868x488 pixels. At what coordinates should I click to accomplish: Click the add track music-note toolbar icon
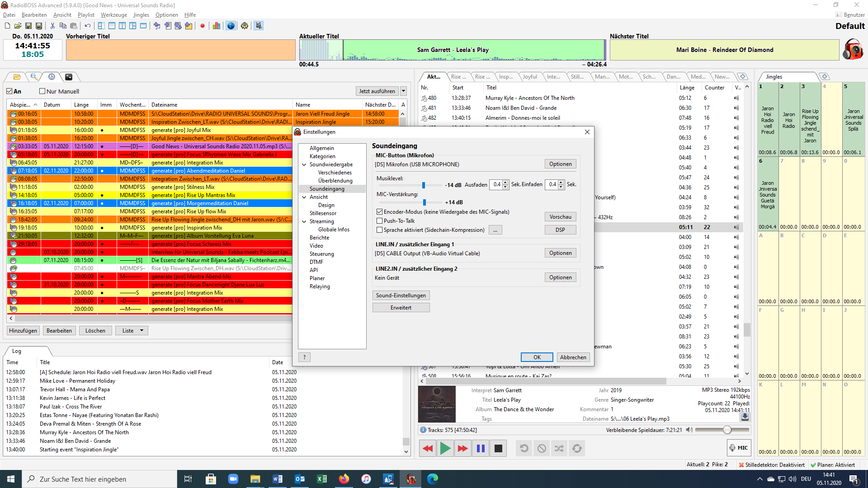[x=157, y=26]
